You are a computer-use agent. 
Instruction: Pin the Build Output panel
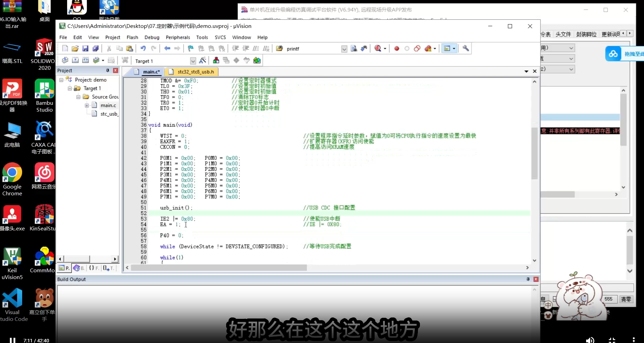[x=528, y=279]
